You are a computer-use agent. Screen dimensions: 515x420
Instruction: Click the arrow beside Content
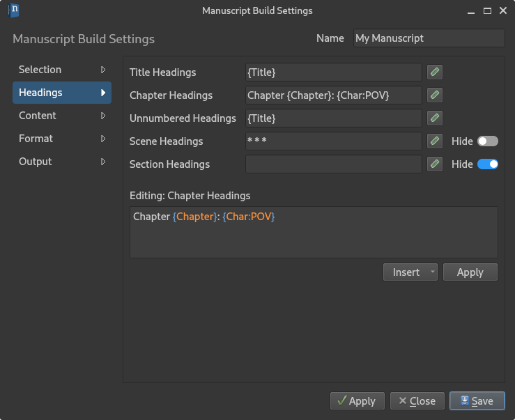[103, 116]
